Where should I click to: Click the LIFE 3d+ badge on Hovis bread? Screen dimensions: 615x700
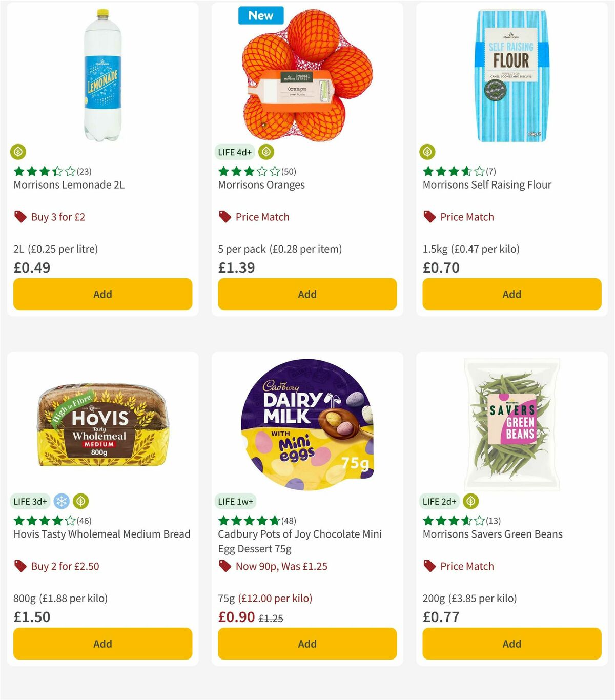[31, 501]
